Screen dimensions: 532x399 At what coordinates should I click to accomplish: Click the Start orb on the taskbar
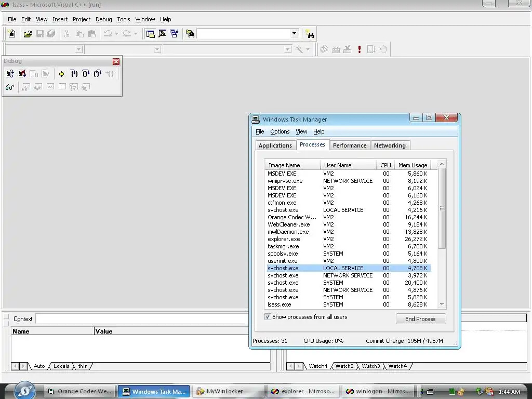pos(25,391)
